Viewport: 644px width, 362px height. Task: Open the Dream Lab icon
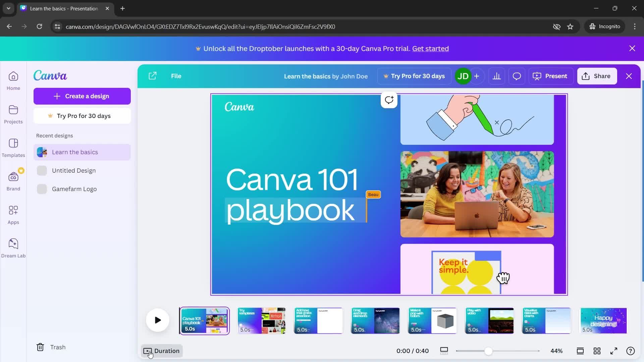pyautogui.click(x=13, y=248)
